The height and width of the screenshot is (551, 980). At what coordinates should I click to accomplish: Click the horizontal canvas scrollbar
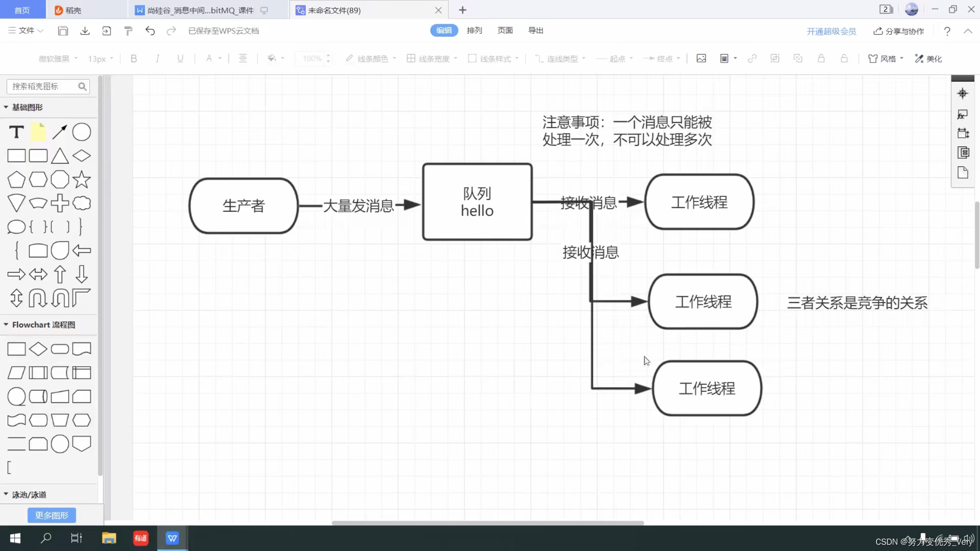point(488,523)
